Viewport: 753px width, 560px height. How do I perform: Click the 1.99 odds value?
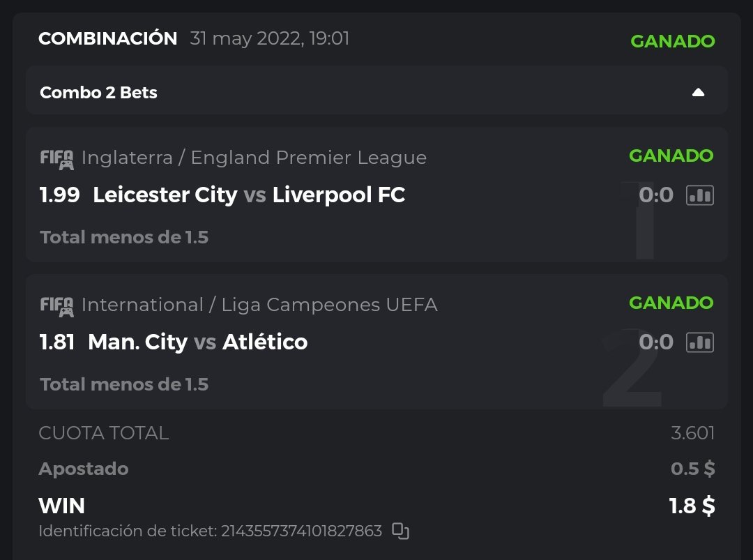[59, 195]
